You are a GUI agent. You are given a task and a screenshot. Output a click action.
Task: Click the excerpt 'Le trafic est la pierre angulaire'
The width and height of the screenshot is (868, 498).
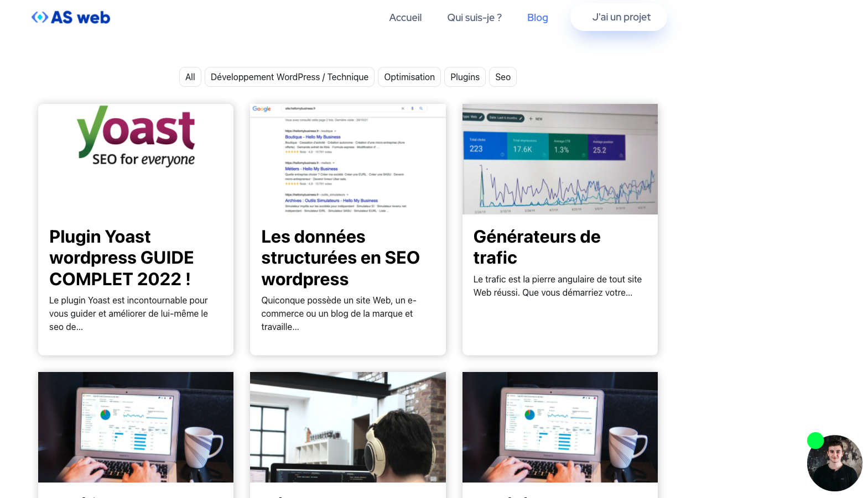tap(558, 286)
